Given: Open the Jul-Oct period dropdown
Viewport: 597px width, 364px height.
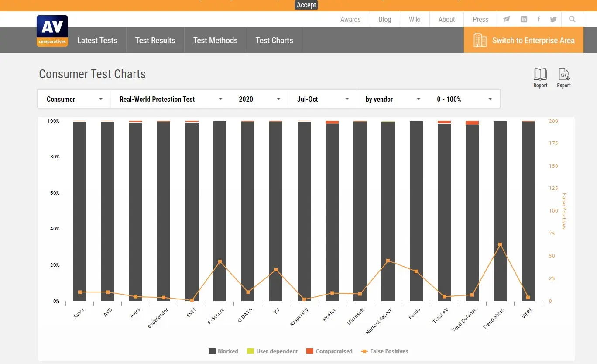Looking at the screenshot, I should click(x=323, y=99).
